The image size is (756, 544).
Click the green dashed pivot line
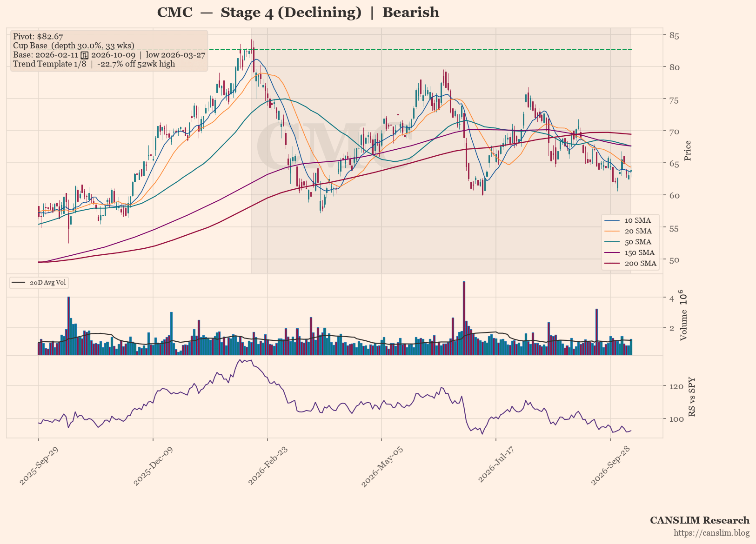click(420, 50)
